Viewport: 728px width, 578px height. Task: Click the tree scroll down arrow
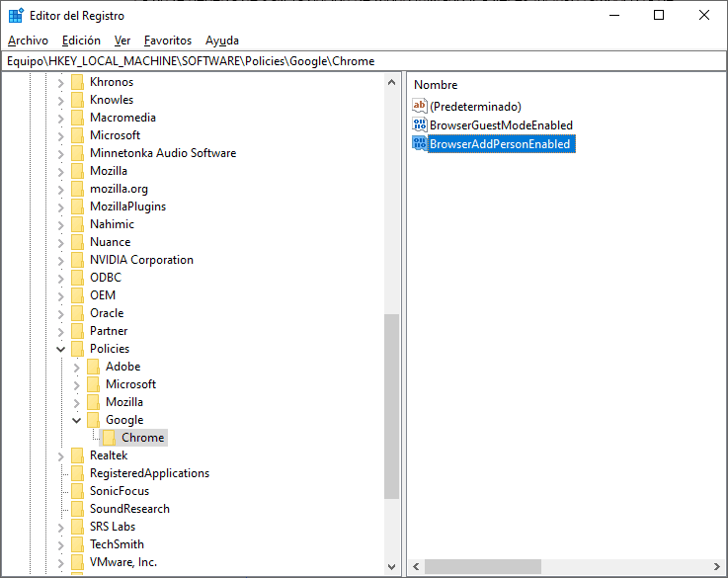tap(391, 567)
